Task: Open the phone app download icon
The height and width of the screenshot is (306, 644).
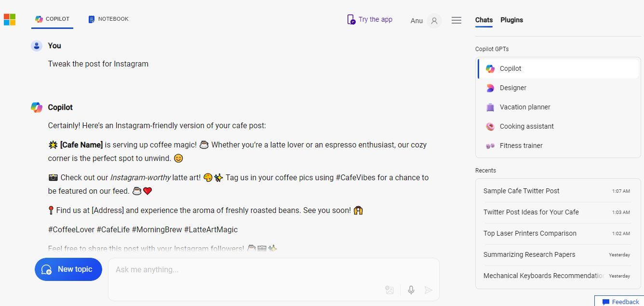Action: 351,20
